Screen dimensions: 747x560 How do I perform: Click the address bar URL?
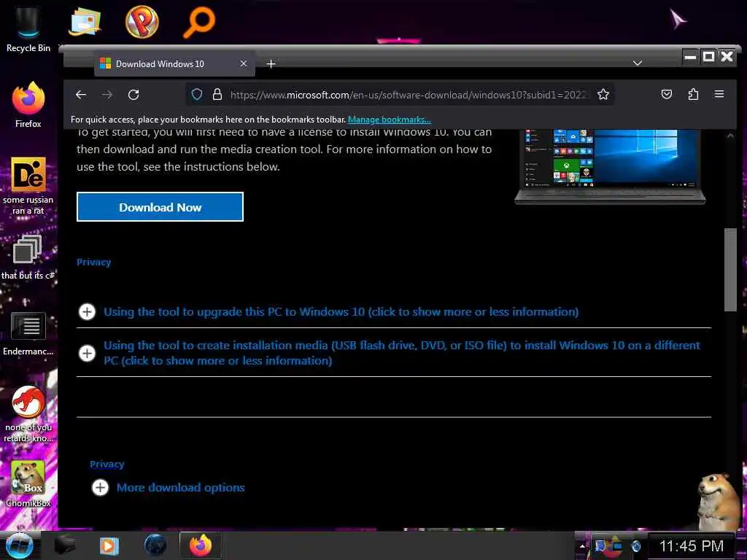409,95
